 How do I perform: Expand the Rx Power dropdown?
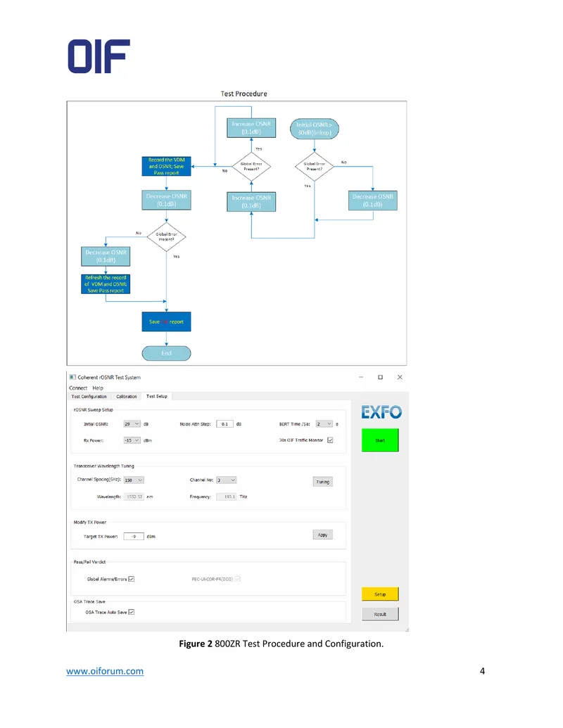click(x=132, y=440)
